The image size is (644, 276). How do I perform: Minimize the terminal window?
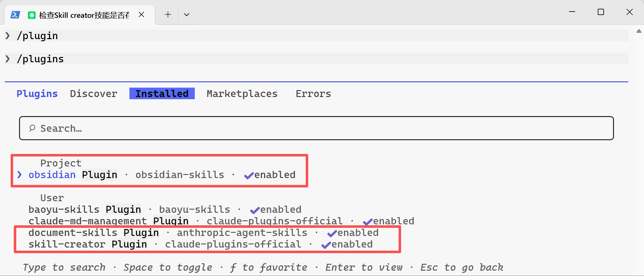(x=572, y=12)
